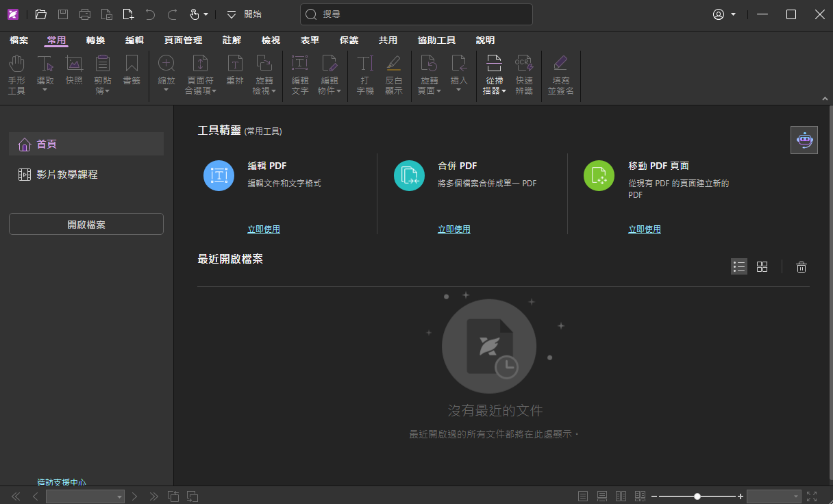Enable single page view in status bar
The height and width of the screenshot is (504, 833).
pyautogui.click(x=583, y=496)
